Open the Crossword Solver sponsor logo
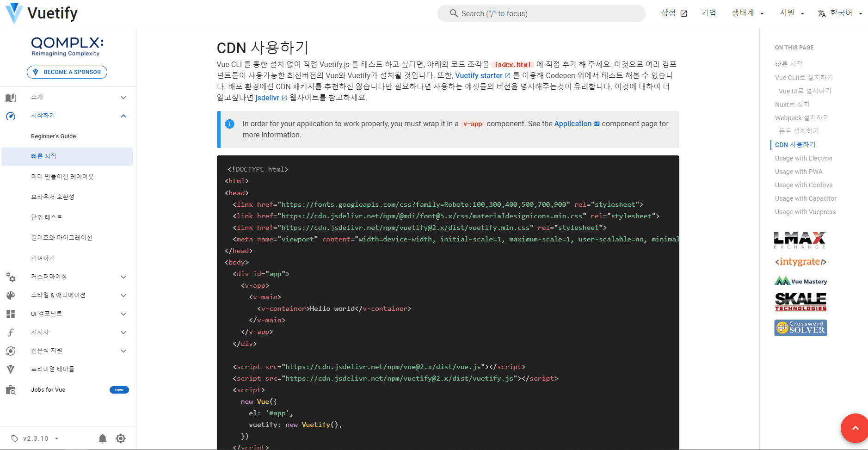868x450 pixels. 800,328
